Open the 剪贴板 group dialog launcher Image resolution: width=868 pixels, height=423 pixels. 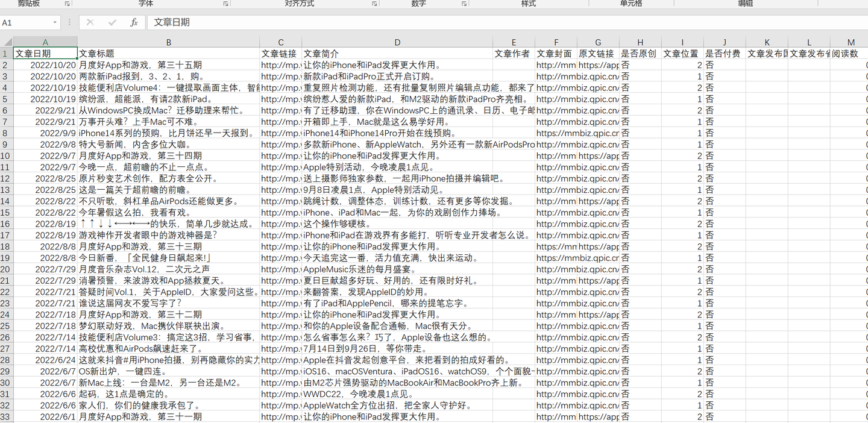67,4
